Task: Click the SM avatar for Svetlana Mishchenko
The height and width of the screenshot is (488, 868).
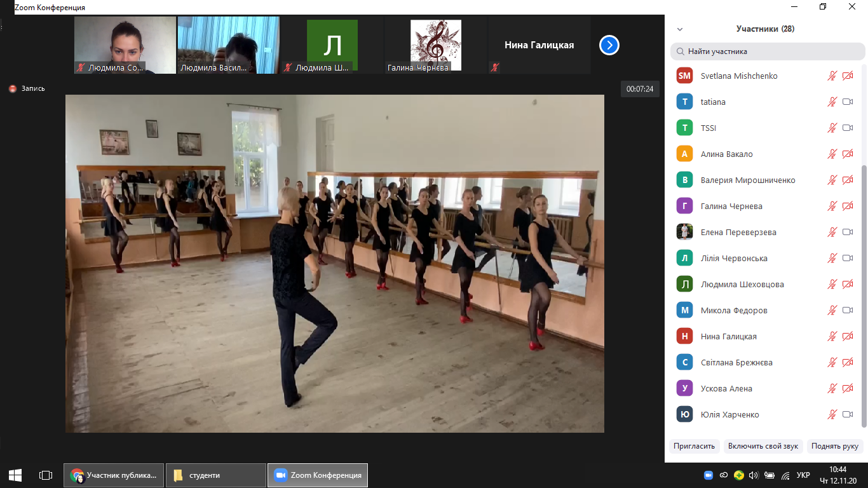Action: tap(684, 76)
